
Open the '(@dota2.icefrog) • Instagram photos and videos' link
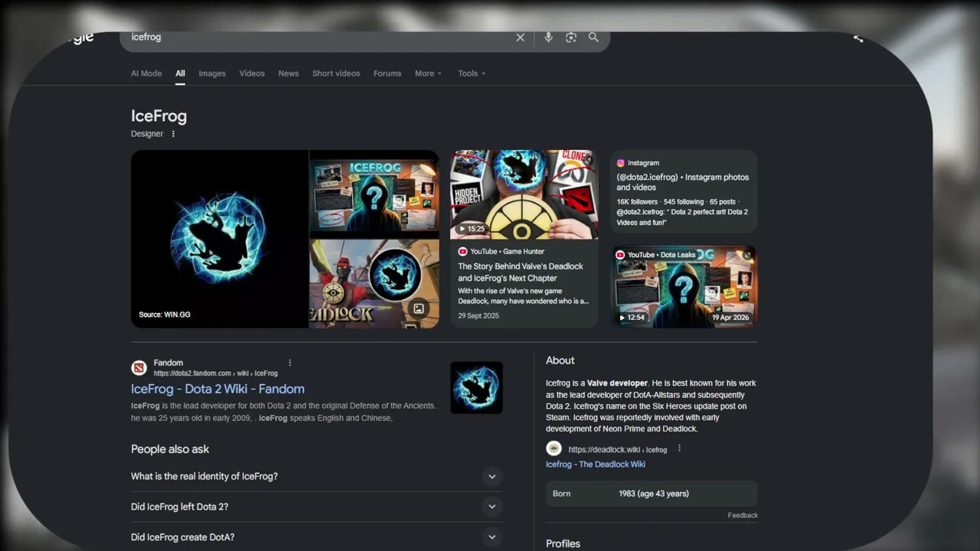click(x=683, y=182)
